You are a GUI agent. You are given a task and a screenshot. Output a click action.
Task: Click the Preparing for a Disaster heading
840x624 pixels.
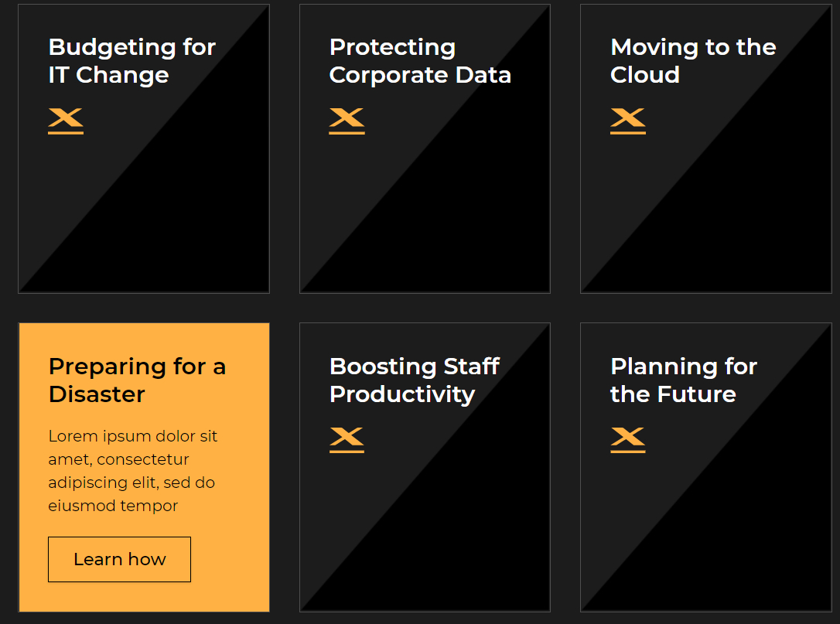pos(137,380)
